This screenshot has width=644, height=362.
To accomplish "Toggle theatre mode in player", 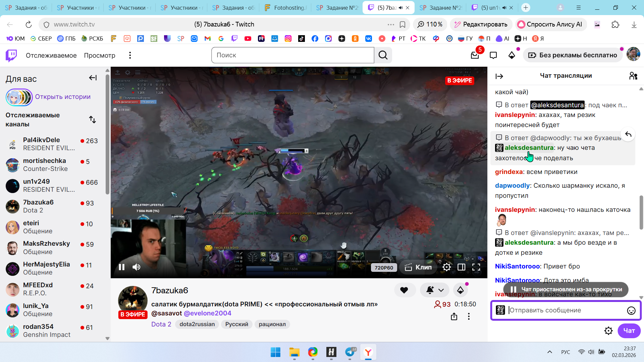I will (461, 267).
